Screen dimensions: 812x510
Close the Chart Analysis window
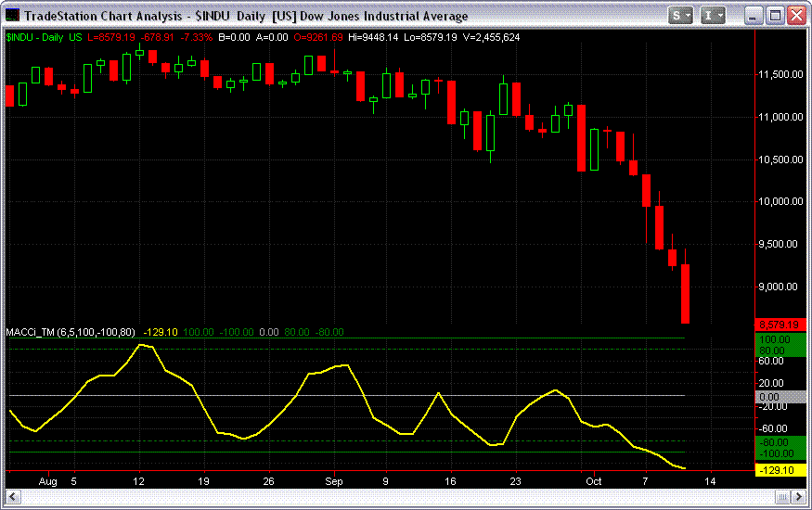click(796, 16)
